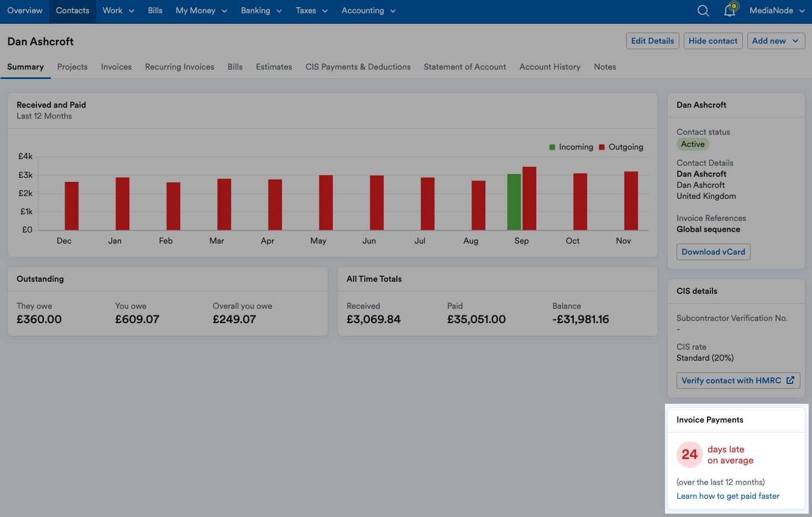Viewport: 812px width, 517px height.
Task: Switch to the Projects tab
Action: (72, 67)
